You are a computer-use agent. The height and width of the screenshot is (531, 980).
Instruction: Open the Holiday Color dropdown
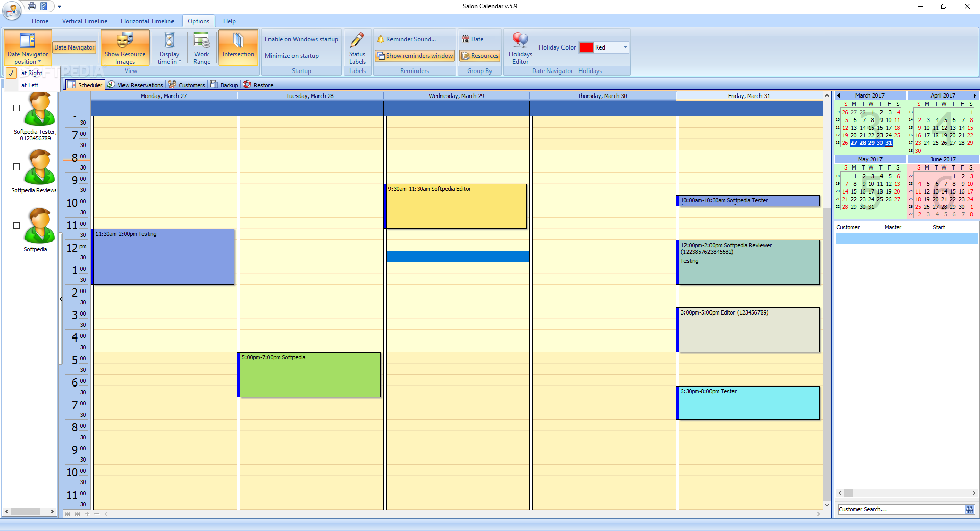pyautogui.click(x=625, y=47)
